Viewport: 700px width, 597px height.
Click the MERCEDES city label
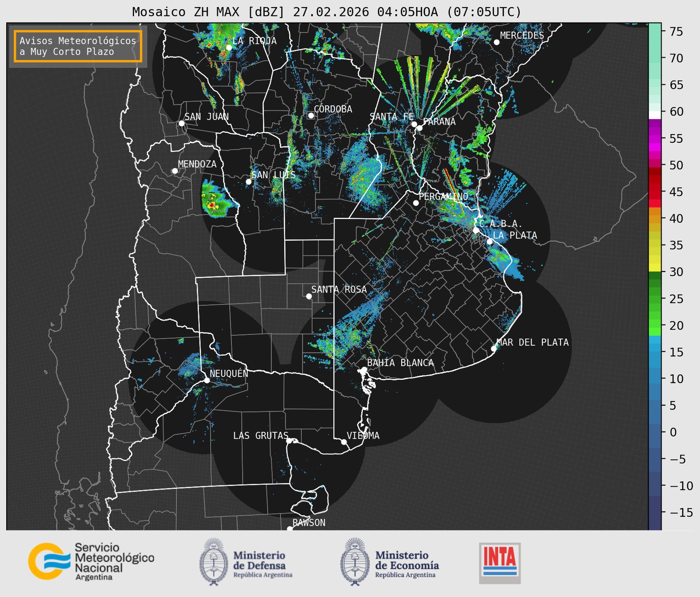click(x=522, y=36)
